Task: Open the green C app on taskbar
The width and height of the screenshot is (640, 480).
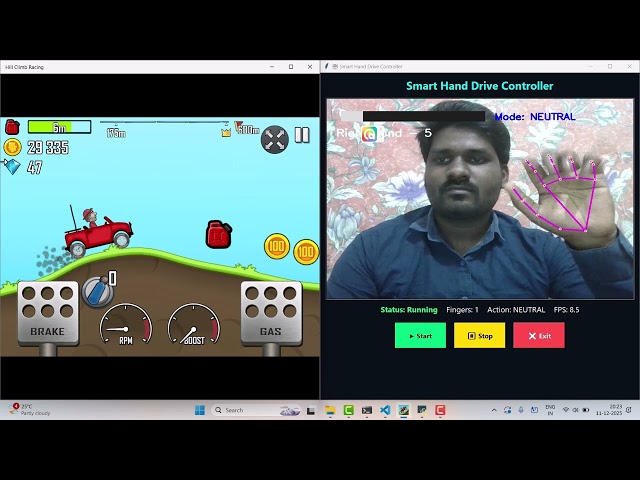Action: coord(349,410)
